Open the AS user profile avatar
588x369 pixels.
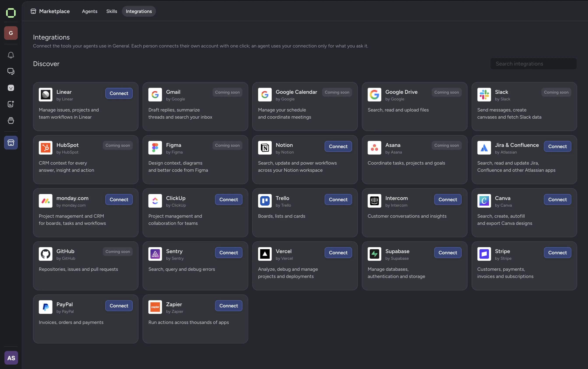coord(11,358)
